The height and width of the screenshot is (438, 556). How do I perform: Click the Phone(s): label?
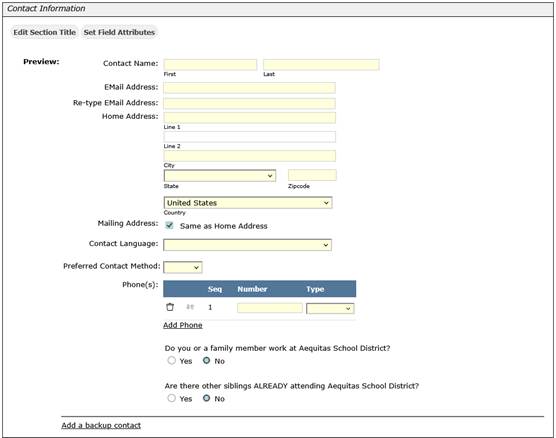point(140,285)
